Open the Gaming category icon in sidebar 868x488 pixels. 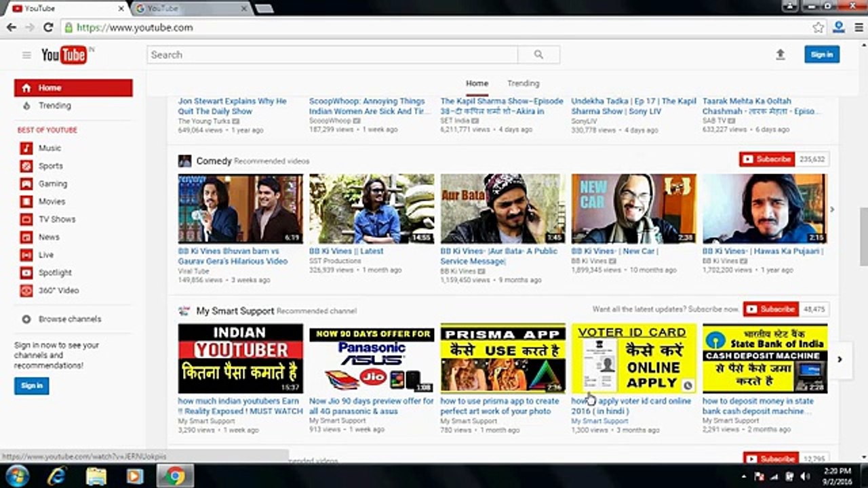coord(26,184)
